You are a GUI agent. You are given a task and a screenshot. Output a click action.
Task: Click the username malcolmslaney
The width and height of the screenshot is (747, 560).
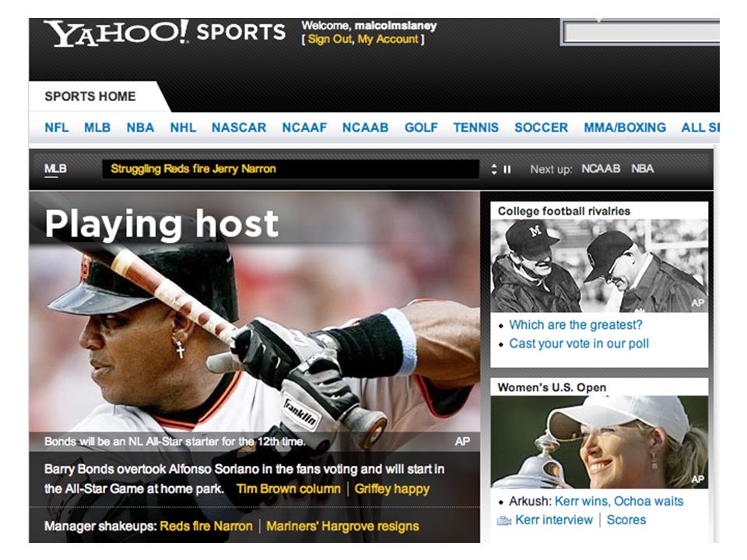(395, 26)
